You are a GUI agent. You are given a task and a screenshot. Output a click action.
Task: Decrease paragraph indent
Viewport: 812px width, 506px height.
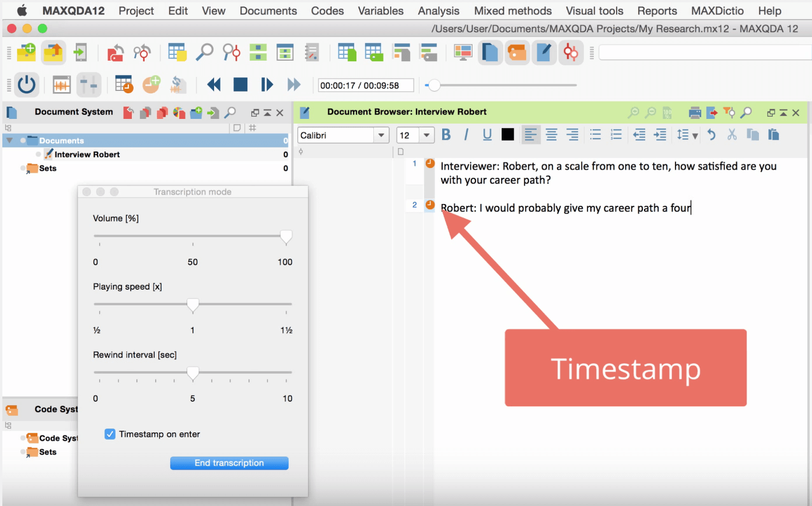[639, 135]
